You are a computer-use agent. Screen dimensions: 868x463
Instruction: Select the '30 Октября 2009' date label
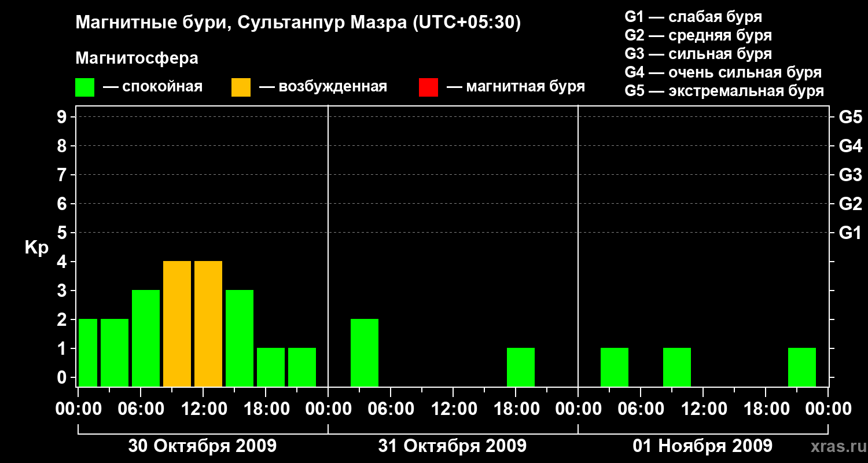[203, 446]
